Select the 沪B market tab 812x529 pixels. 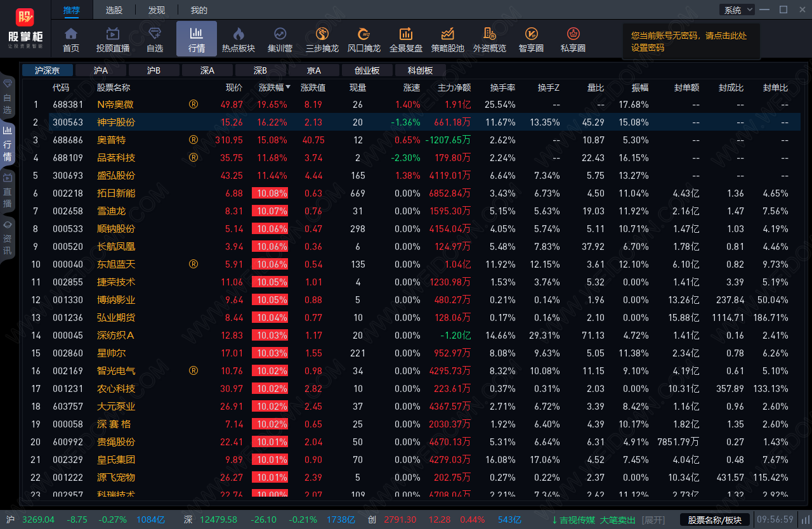[x=154, y=70]
